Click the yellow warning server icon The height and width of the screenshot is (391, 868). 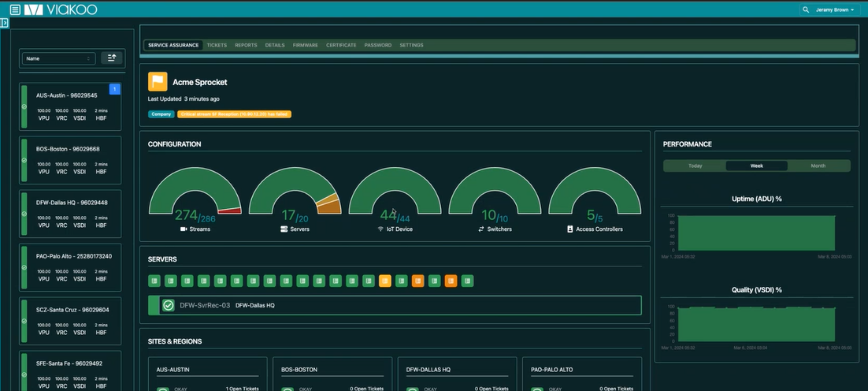(385, 281)
